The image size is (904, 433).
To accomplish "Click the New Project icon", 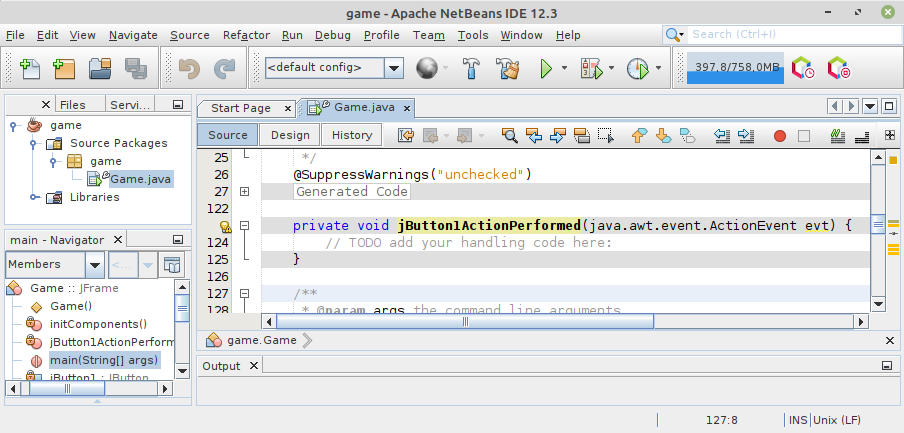I will click(64, 69).
